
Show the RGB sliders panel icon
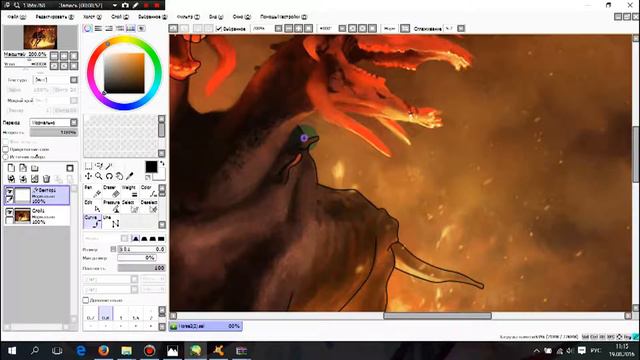(98, 28)
